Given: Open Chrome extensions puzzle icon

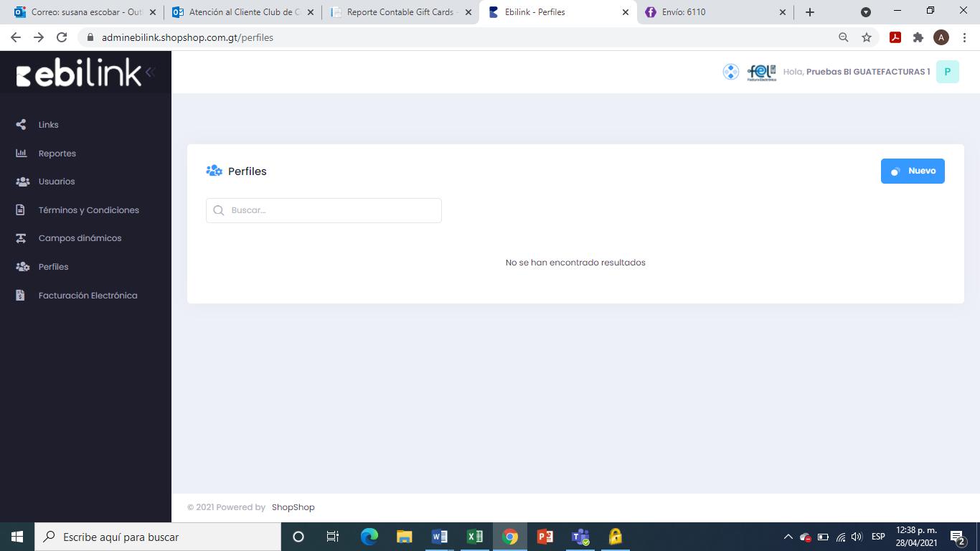Looking at the screenshot, I should point(918,37).
